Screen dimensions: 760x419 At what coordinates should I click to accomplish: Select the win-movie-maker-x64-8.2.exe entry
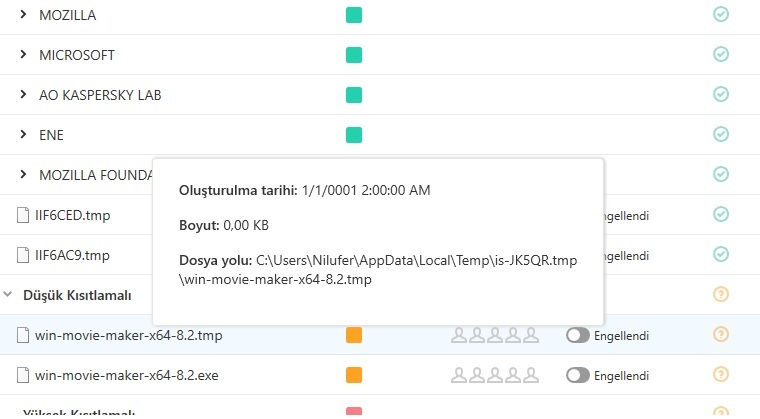tap(128, 375)
